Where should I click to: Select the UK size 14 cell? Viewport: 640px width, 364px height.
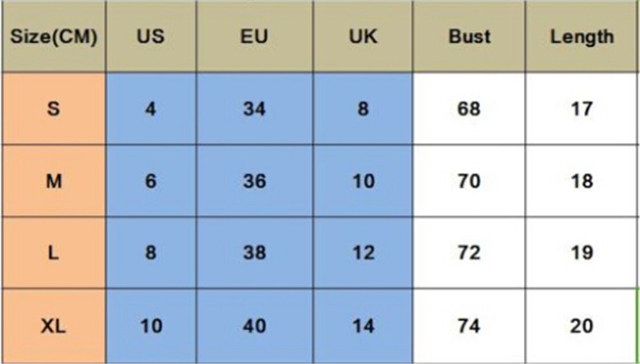coord(363,326)
